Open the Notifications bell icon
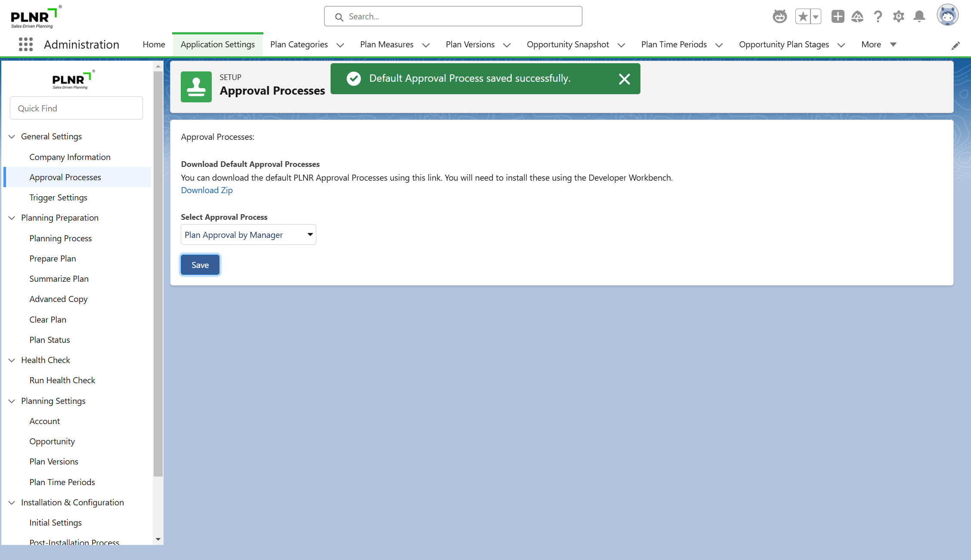The height and width of the screenshot is (560, 971). (x=919, y=17)
